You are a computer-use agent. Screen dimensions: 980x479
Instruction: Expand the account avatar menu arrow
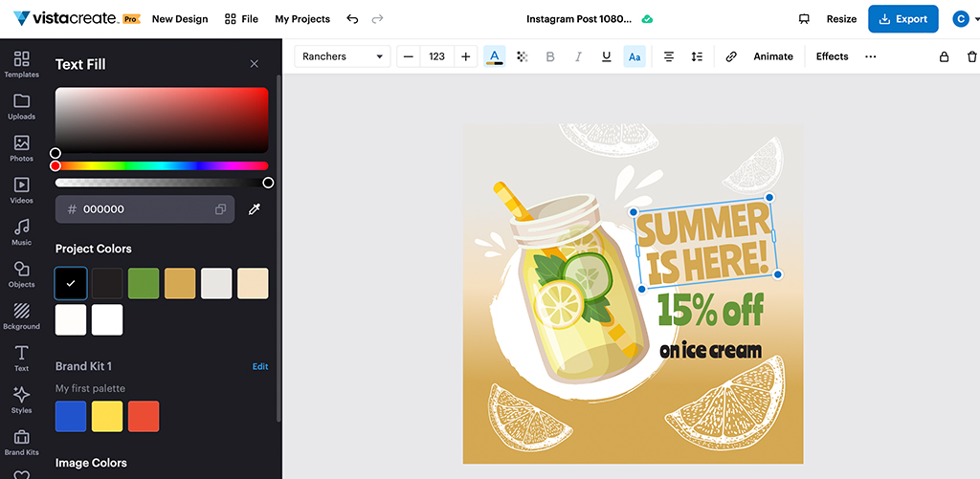click(x=975, y=19)
